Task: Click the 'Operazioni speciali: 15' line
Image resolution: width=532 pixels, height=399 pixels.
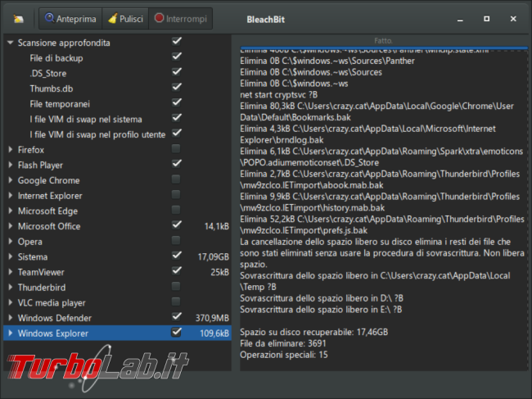Action: [284, 355]
